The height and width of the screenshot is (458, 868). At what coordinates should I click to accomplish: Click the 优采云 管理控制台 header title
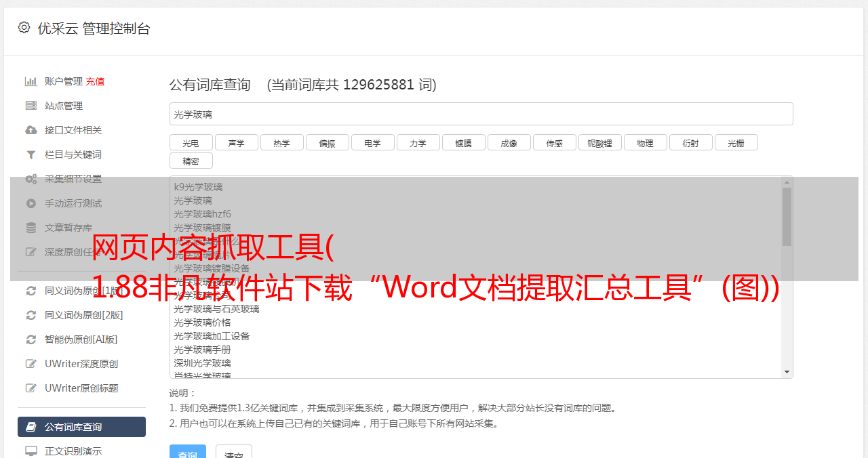pos(94,28)
